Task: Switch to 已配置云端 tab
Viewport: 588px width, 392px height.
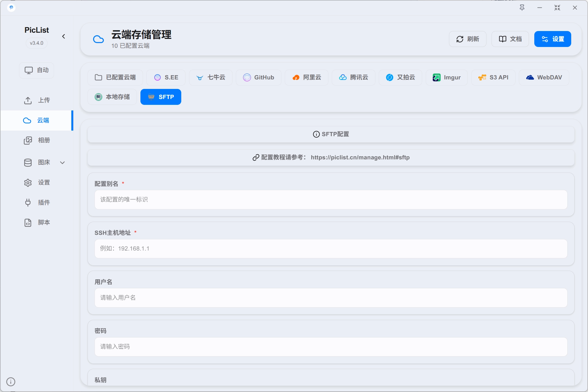Action: 115,77
